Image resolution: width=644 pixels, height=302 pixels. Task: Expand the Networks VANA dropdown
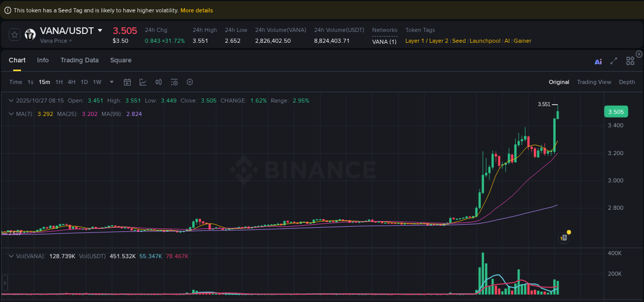[x=384, y=41]
